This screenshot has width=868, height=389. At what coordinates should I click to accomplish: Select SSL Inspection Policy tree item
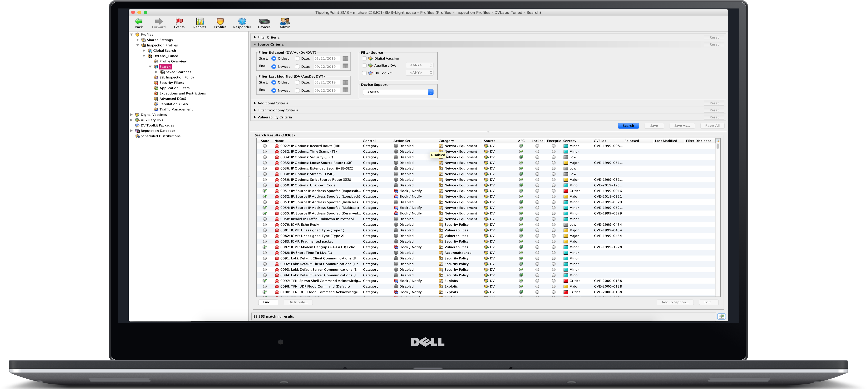point(177,77)
